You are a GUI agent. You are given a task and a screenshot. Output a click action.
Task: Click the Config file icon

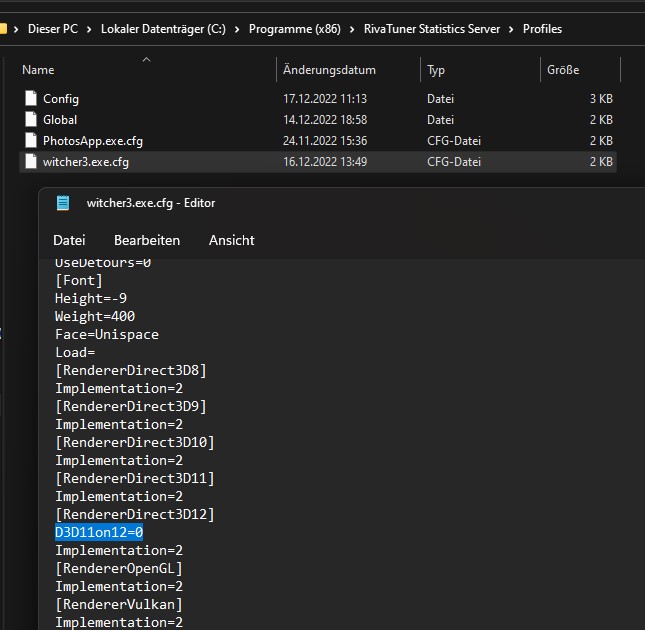click(x=31, y=99)
